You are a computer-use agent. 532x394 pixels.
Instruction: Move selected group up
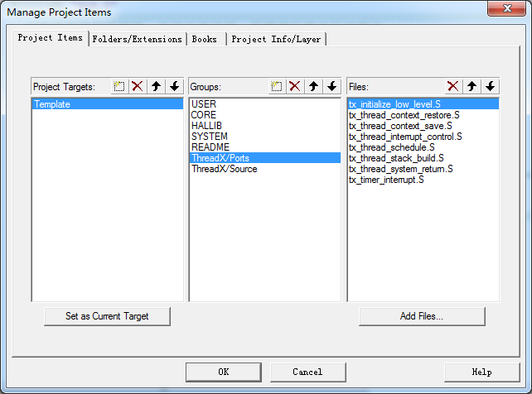313,86
